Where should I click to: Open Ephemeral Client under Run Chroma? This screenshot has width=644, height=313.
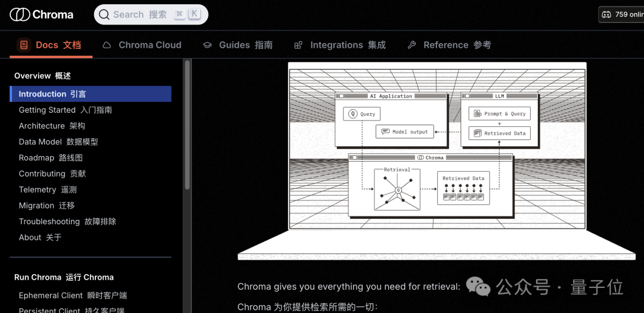click(x=73, y=296)
